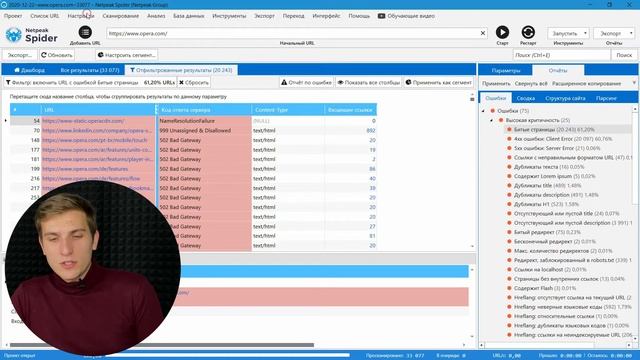
Task: Refresh results with Обновить button
Action: (x=57, y=55)
